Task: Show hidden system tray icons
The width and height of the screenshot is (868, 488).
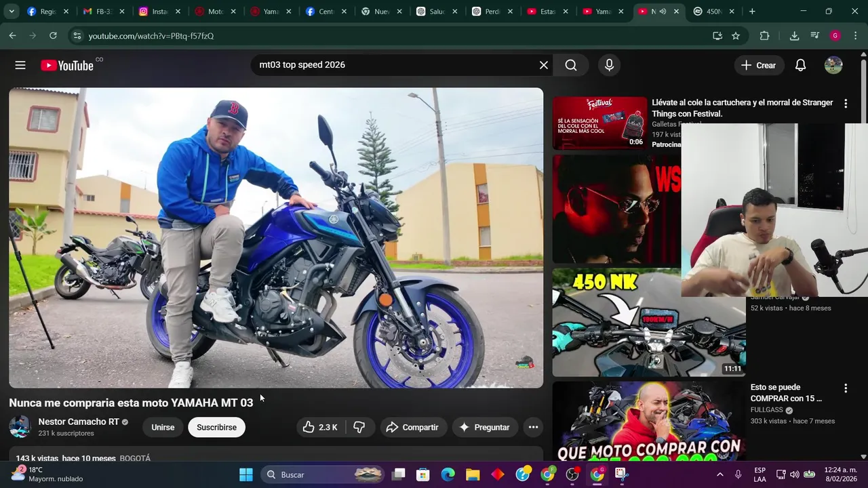Action: pos(719,474)
